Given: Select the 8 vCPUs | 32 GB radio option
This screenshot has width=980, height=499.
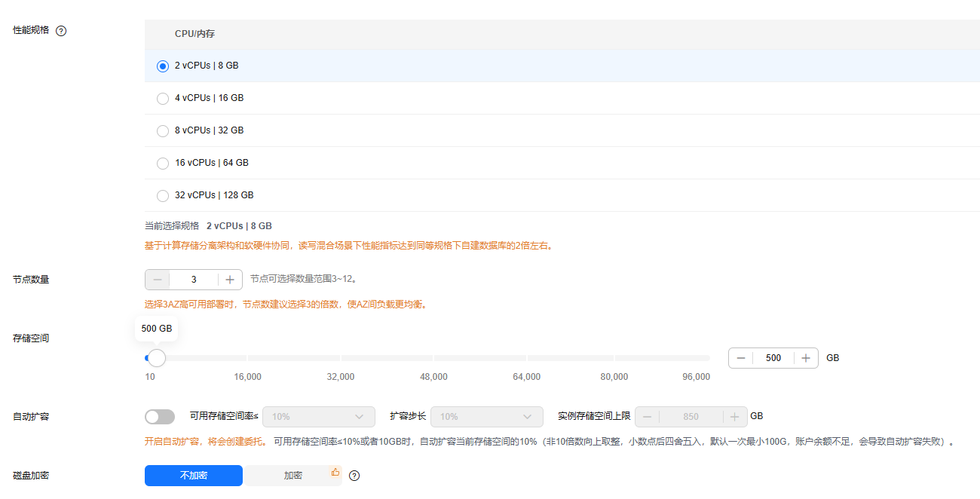Looking at the screenshot, I should click(x=163, y=131).
